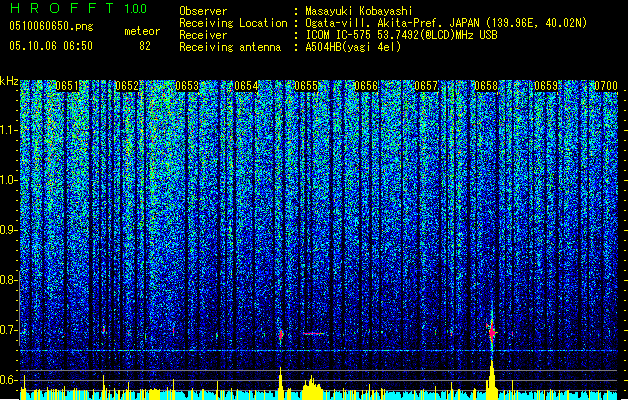This screenshot has height=400, width=629.
Task: Click the tallest yellow intensity peak near 0658
Action: click(492, 379)
